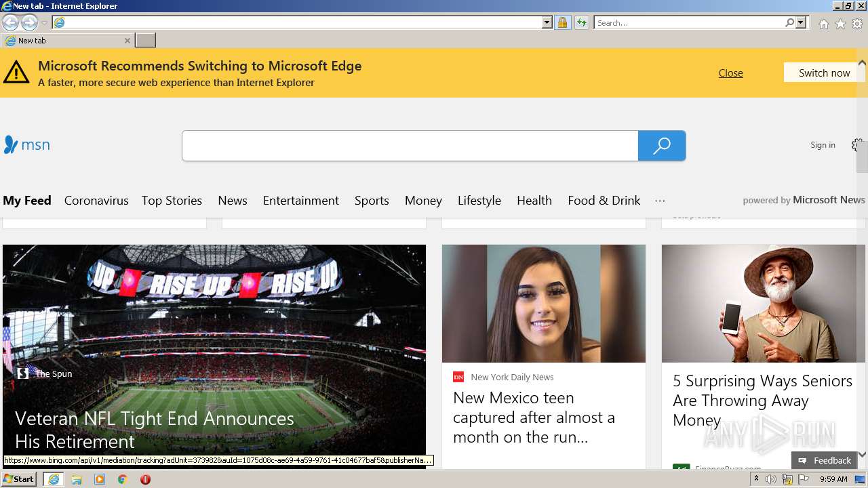This screenshot has height=488, width=868.
Task: Click the New York Daily News label
Action: click(x=512, y=377)
